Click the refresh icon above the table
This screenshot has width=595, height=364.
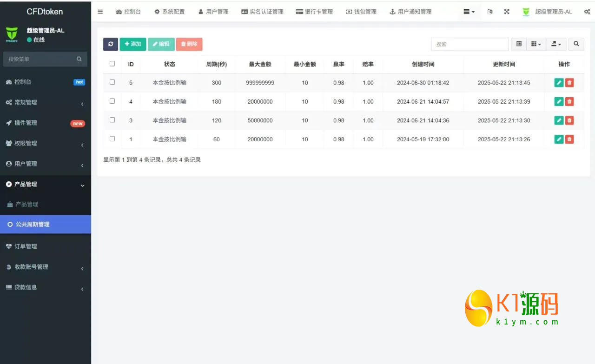pos(111,44)
